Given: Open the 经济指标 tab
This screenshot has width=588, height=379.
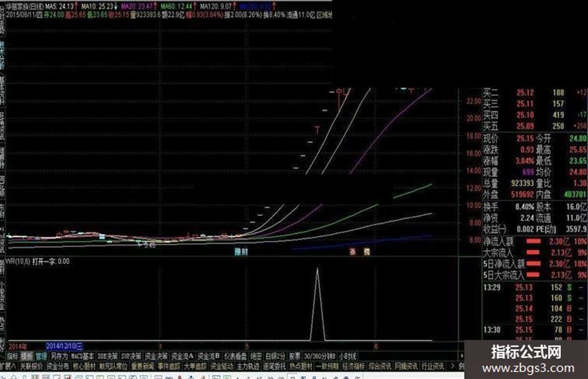Looking at the screenshot, I should (x=353, y=366).
